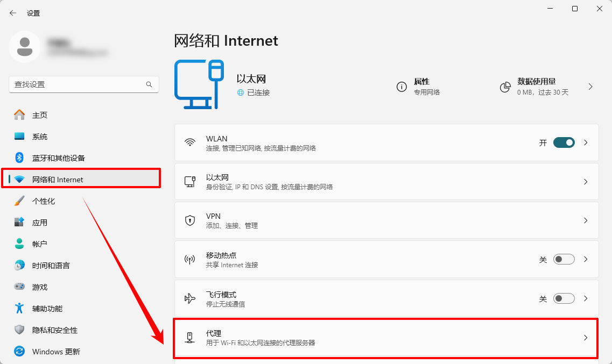This screenshot has width=612, height=364.
Task: Open 移动热点 details via chevron
Action: tap(586, 259)
